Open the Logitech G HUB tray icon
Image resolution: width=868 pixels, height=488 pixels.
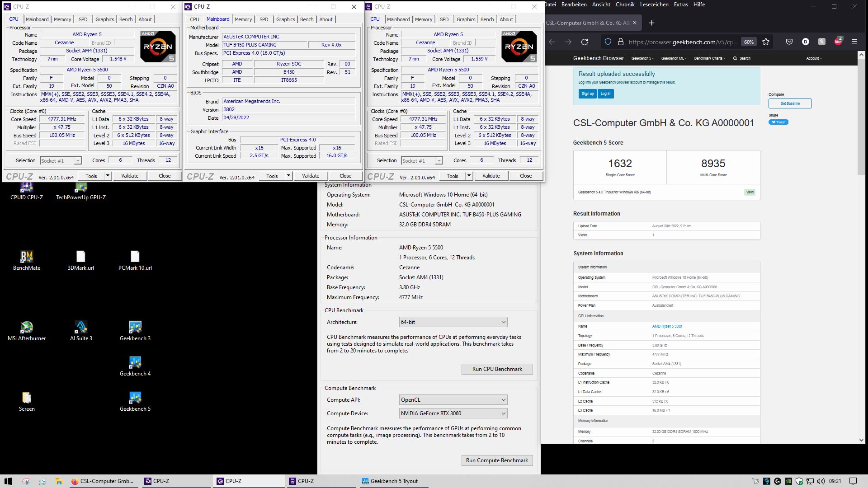(x=778, y=481)
